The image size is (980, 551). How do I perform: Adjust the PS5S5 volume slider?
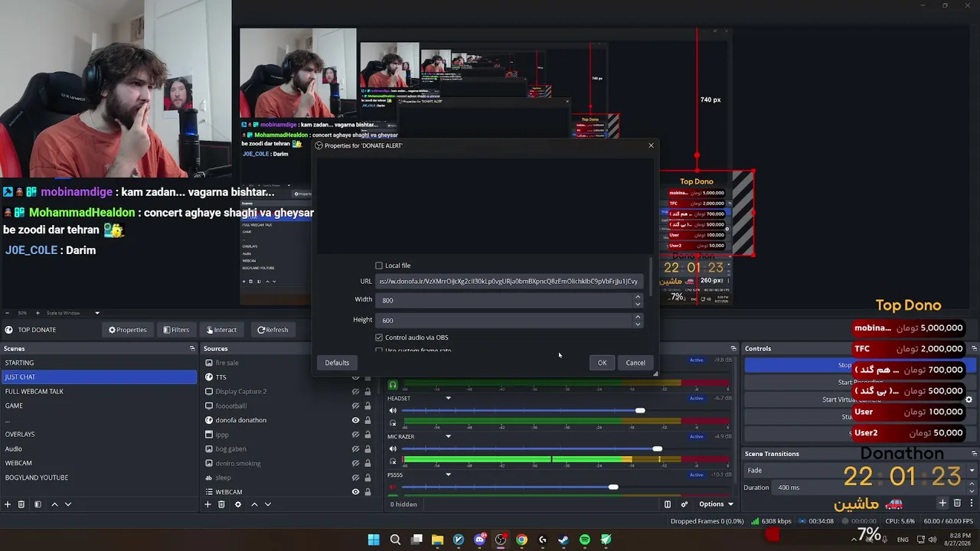click(613, 487)
